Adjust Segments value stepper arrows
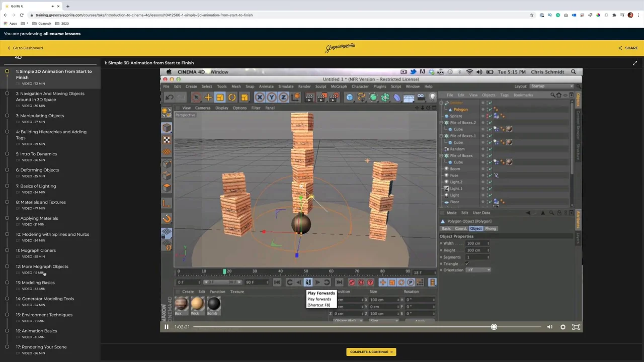The height and width of the screenshot is (362, 644). pos(488,257)
